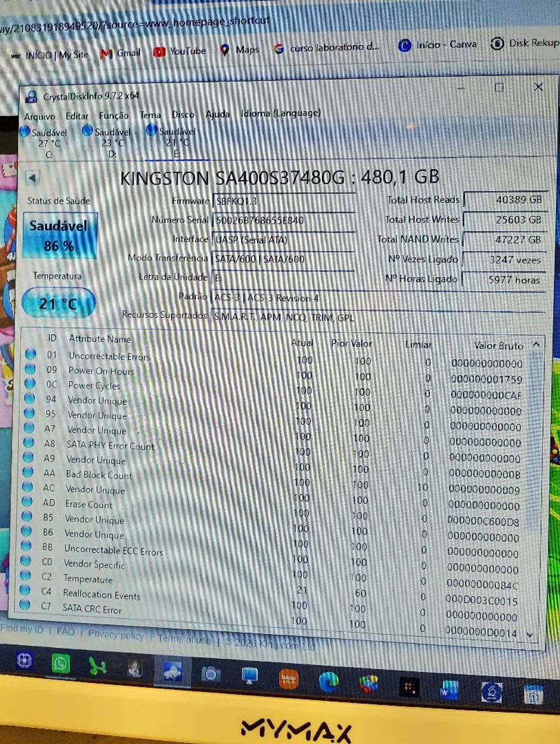Image resolution: width=560 pixels, height=744 pixels.
Task: Click Total Host Writes value 25603 GB
Action: (505, 220)
